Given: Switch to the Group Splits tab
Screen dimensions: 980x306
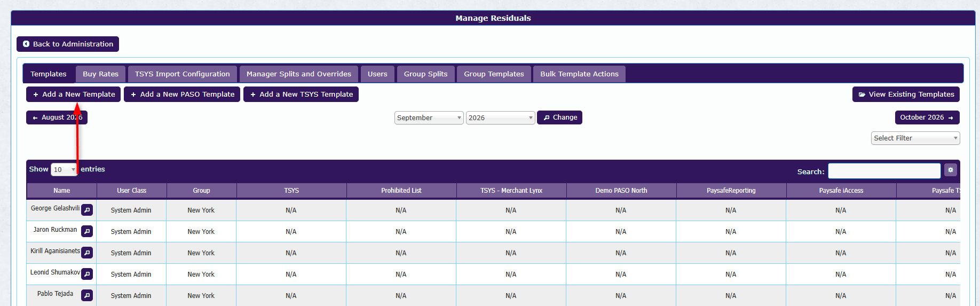Looking at the screenshot, I should 425,74.
